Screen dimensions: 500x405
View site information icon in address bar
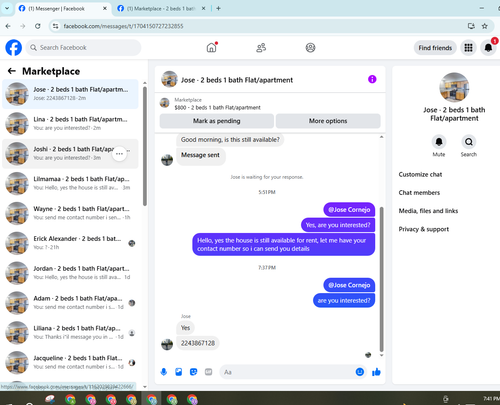click(x=56, y=26)
